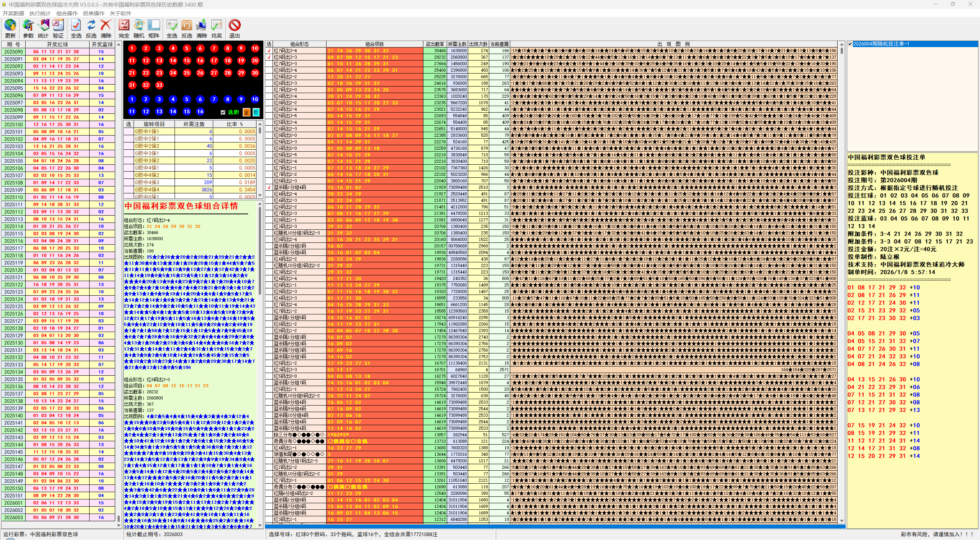
Task: Click scroll down arrow of 旋转项目 table
Action: (260, 195)
